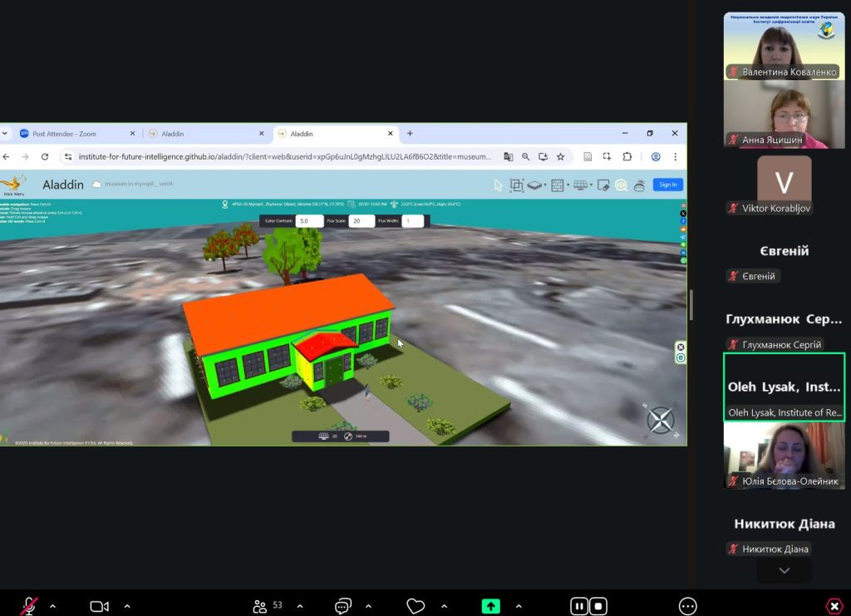The width and height of the screenshot is (851, 616).
Task: Switch to the Post Attendee - Zoom tab
Action: tap(75, 134)
